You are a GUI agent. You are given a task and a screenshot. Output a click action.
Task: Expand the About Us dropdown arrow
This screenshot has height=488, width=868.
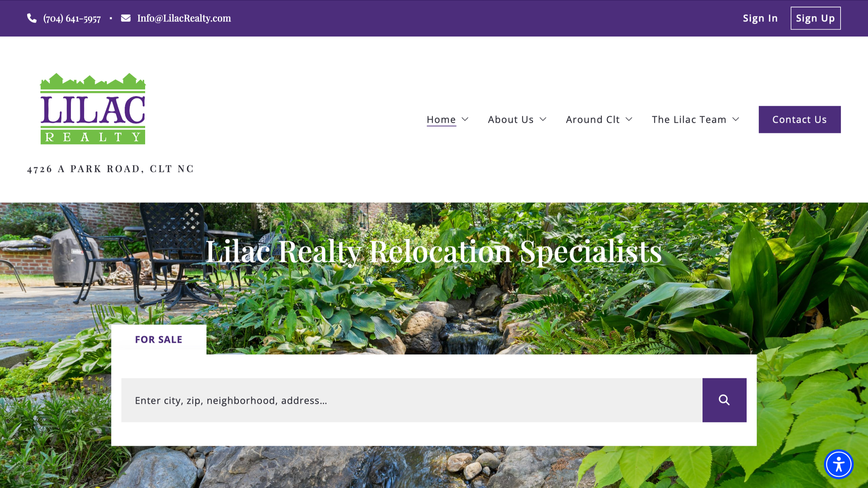point(543,119)
